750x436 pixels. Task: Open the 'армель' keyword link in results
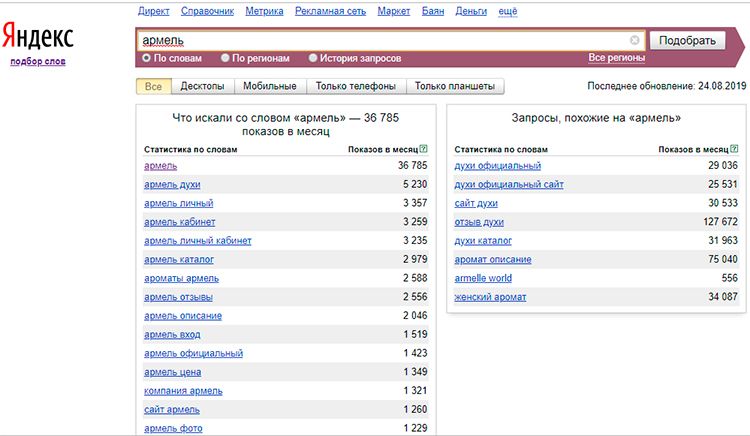click(161, 165)
